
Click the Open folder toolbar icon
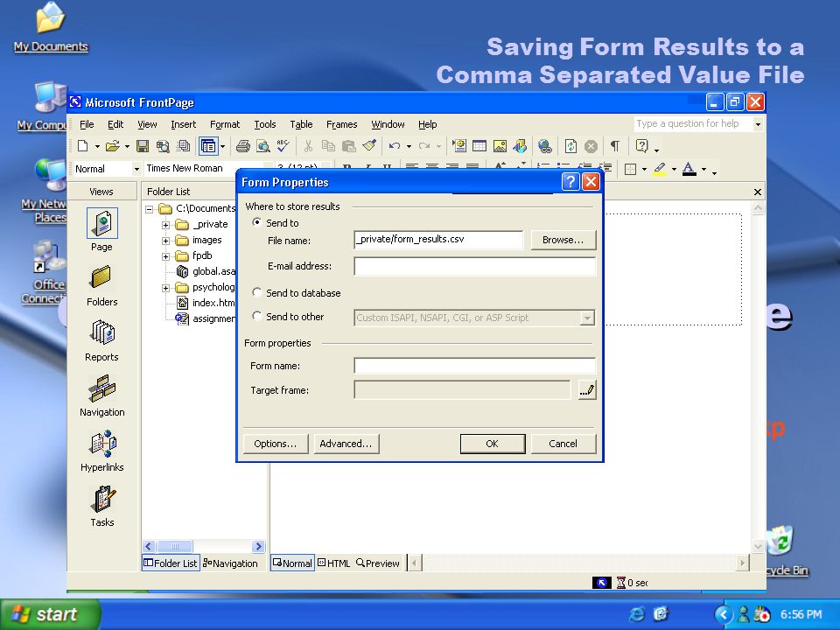tap(113, 146)
